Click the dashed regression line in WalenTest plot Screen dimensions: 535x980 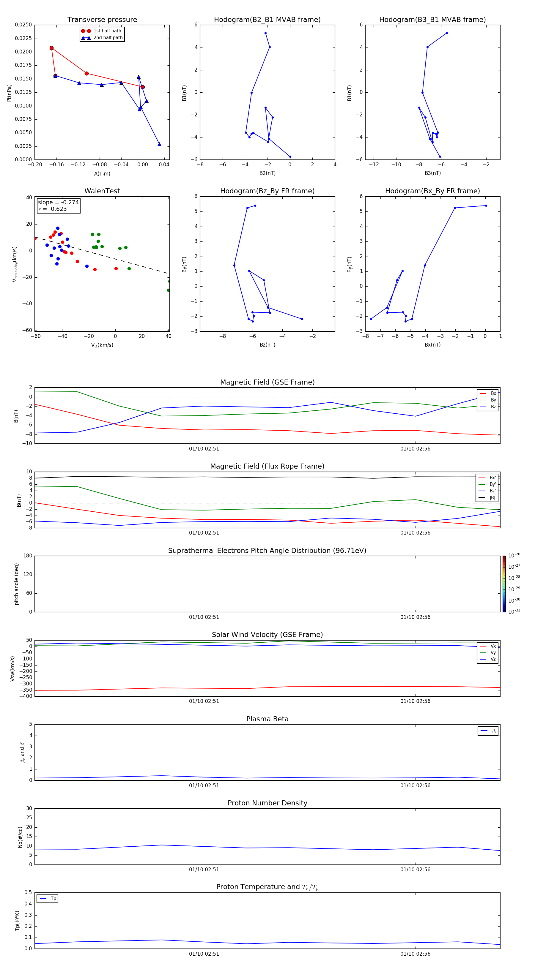tap(102, 256)
